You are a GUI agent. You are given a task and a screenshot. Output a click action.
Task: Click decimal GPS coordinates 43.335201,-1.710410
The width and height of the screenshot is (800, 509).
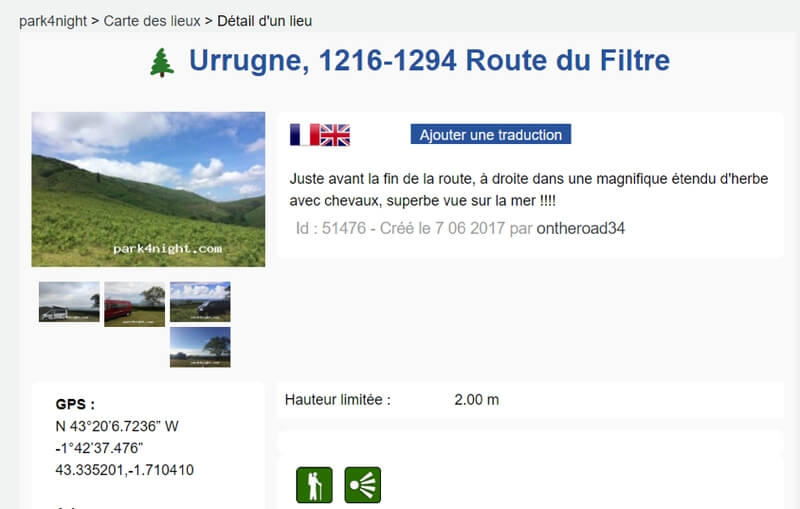point(124,470)
